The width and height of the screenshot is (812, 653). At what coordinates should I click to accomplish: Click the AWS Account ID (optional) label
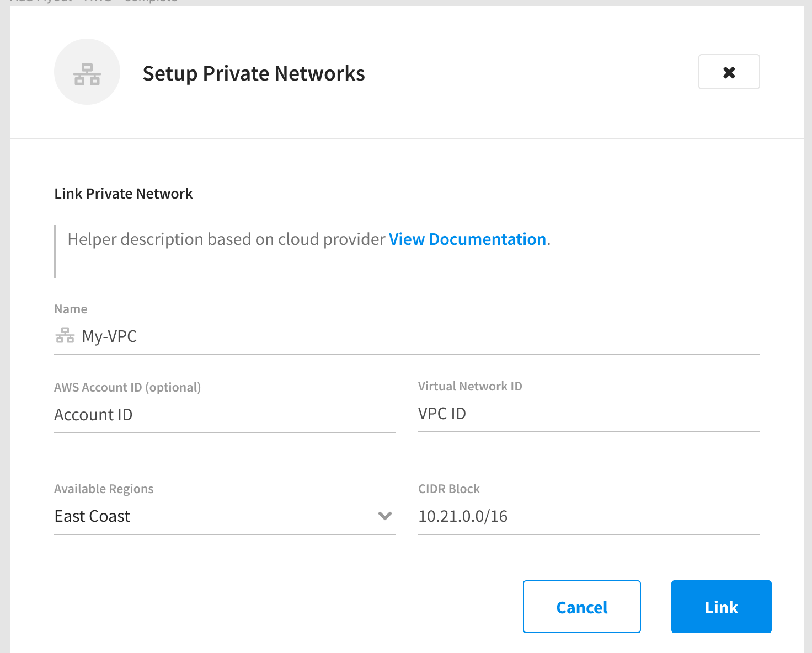127,387
